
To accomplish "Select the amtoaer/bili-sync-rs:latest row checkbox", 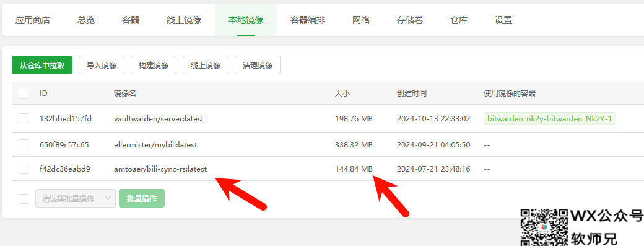I will coord(24,169).
